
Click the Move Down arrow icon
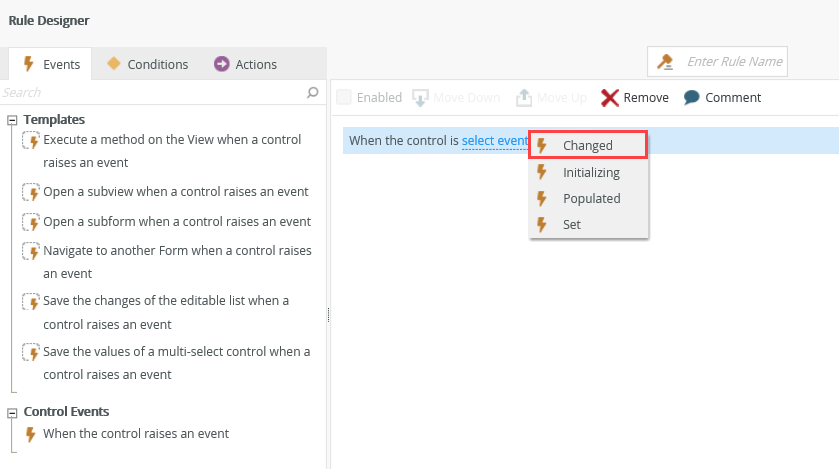point(421,97)
